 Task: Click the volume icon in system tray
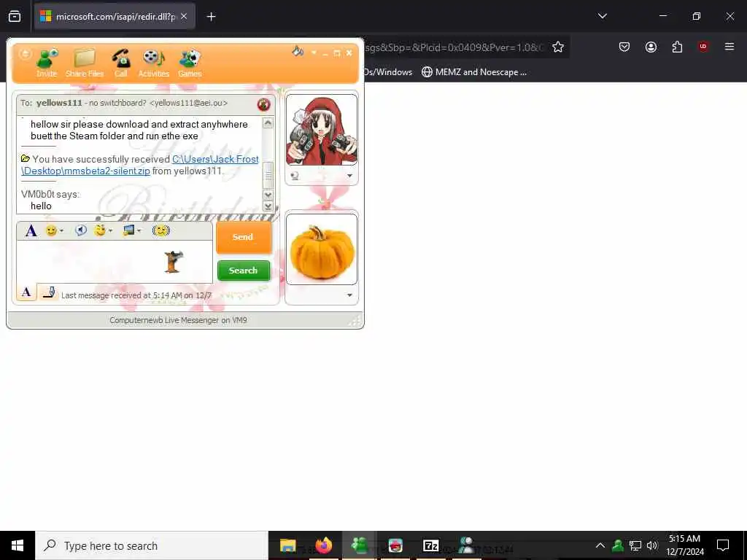[652, 545]
